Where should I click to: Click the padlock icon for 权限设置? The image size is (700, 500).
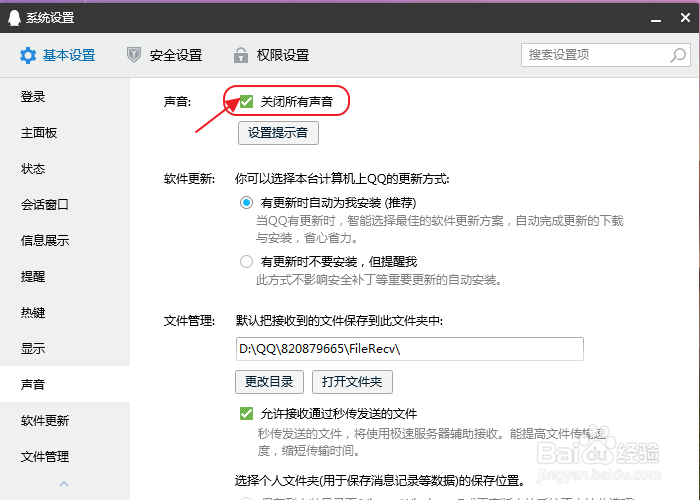(x=241, y=55)
